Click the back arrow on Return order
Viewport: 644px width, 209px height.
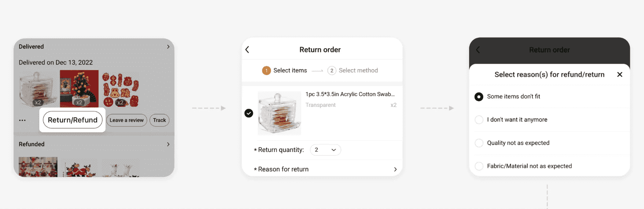tap(247, 50)
